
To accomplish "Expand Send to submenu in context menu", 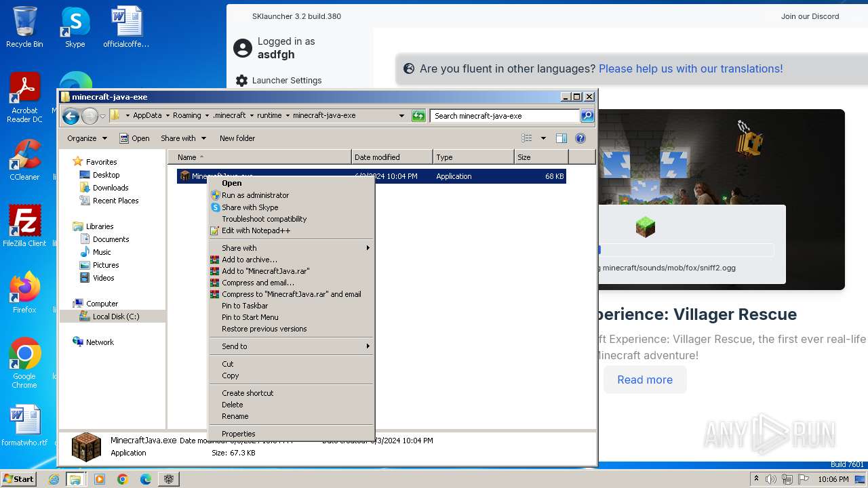I will (x=292, y=346).
